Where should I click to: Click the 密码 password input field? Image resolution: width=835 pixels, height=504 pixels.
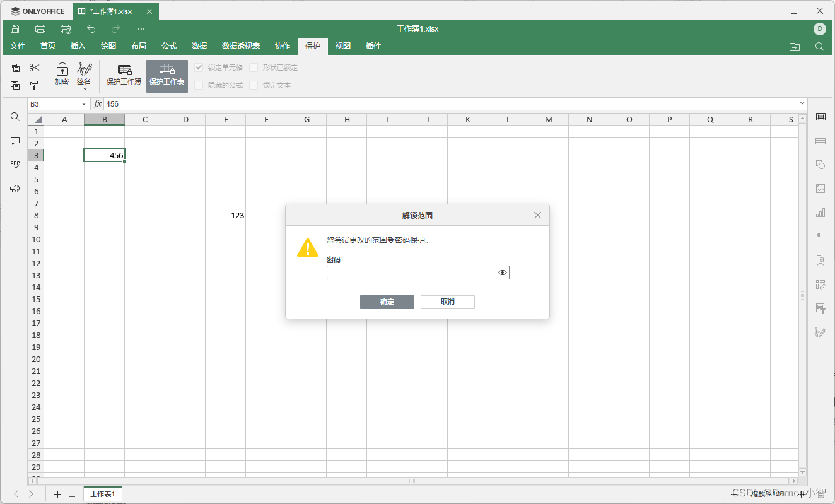point(418,273)
